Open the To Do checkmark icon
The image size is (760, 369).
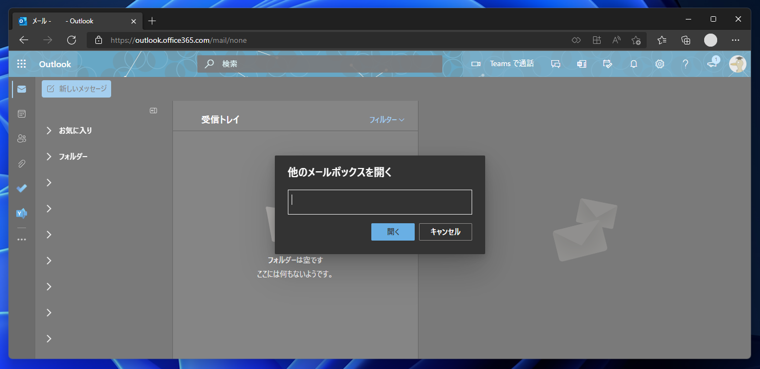tap(21, 189)
